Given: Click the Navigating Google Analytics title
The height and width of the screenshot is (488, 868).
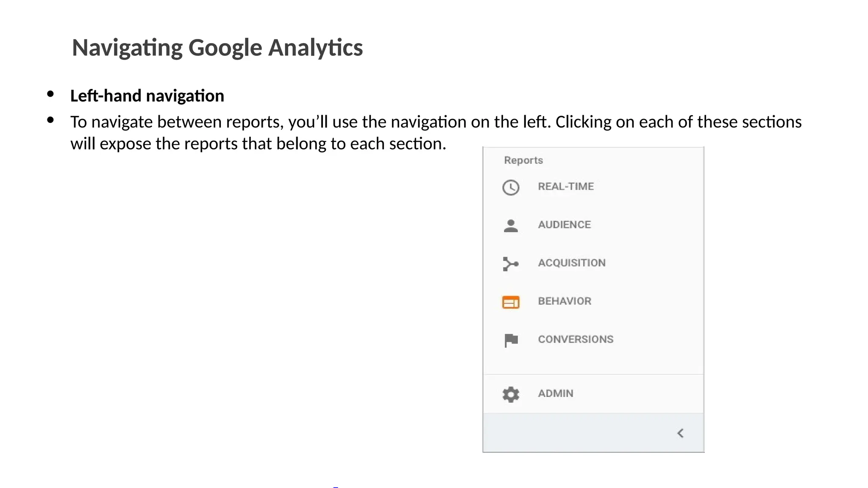Looking at the screenshot, I should tap(217, 47).
